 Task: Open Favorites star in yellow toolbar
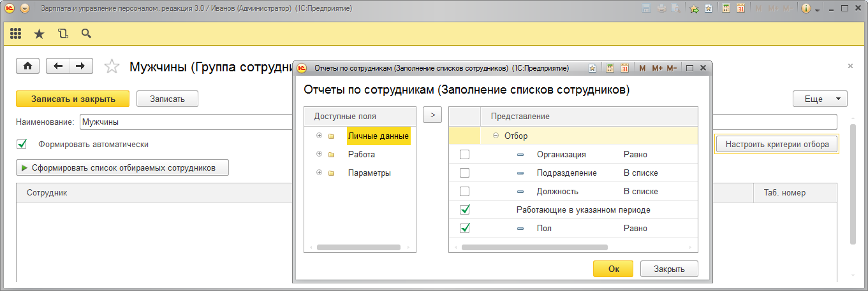(x=39, y=34)
